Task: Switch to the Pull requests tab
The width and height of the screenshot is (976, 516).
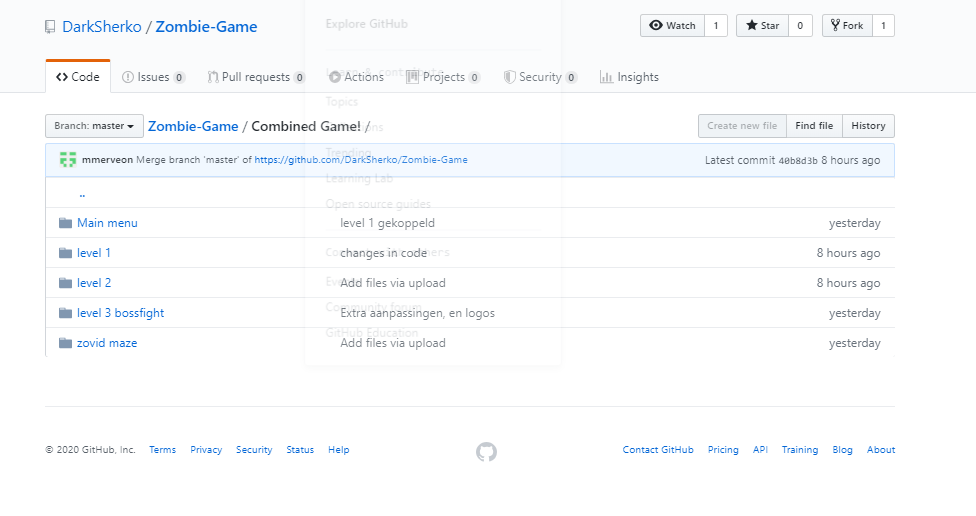Action: click(256, 77)
